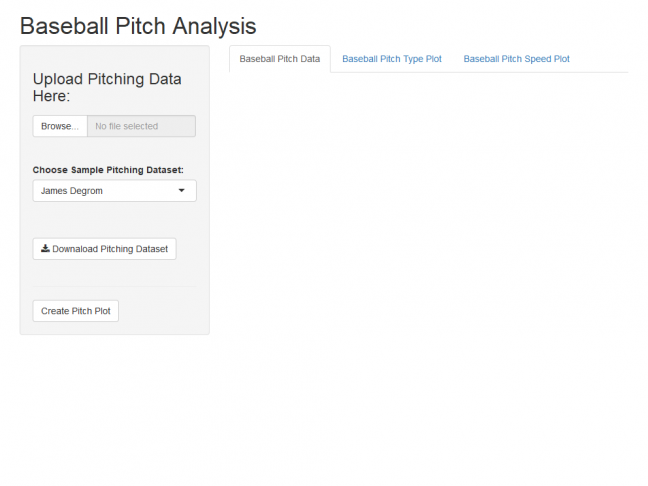Click the 'No file selected' file field
This screenshot has width=648, height=486.
[141, 126]
